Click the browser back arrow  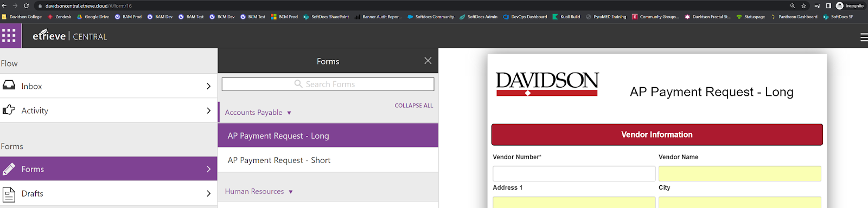4,5
